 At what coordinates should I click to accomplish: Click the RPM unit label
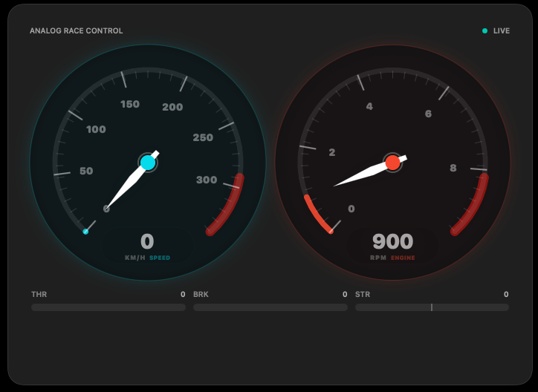click(x=378, y=258)
